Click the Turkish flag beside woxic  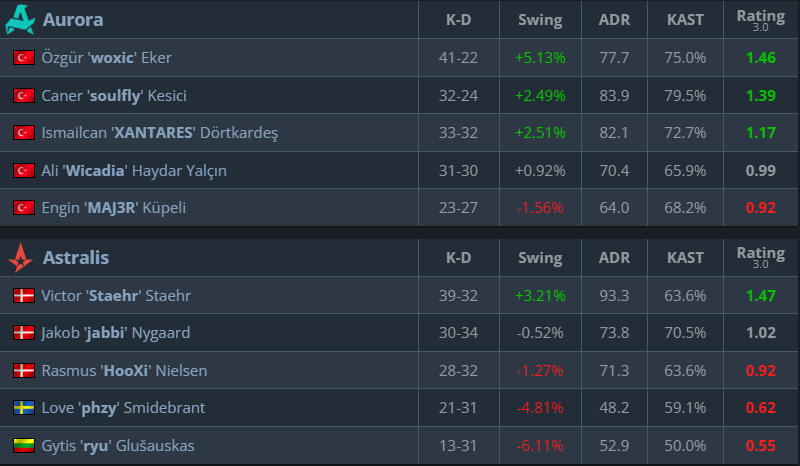click(x=23, y=58)
